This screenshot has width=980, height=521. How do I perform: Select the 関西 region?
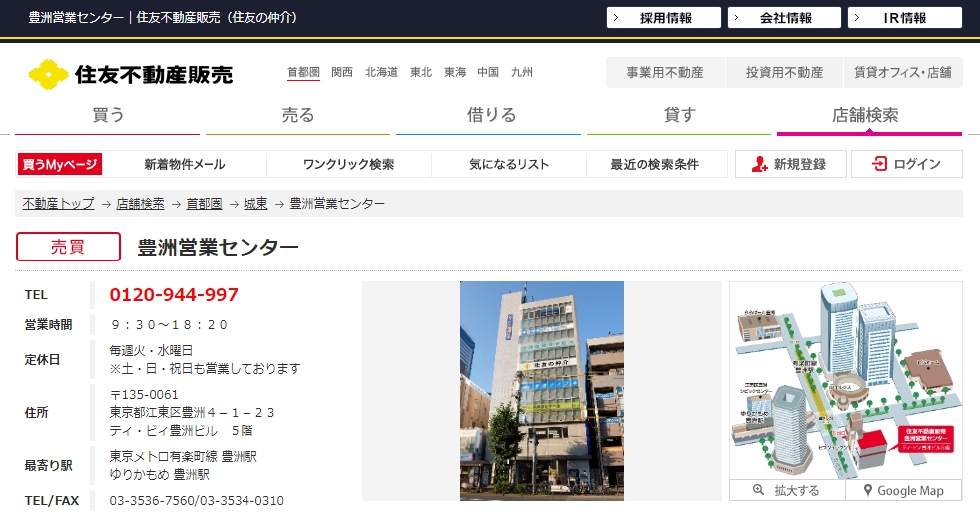[x=342, y=72]
